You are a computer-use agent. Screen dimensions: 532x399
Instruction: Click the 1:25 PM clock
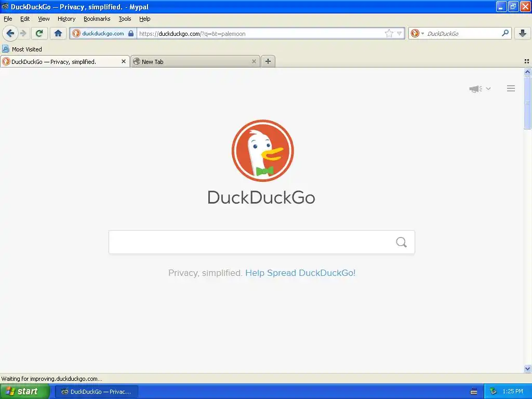pyautogui.click(x=513, y=392)
